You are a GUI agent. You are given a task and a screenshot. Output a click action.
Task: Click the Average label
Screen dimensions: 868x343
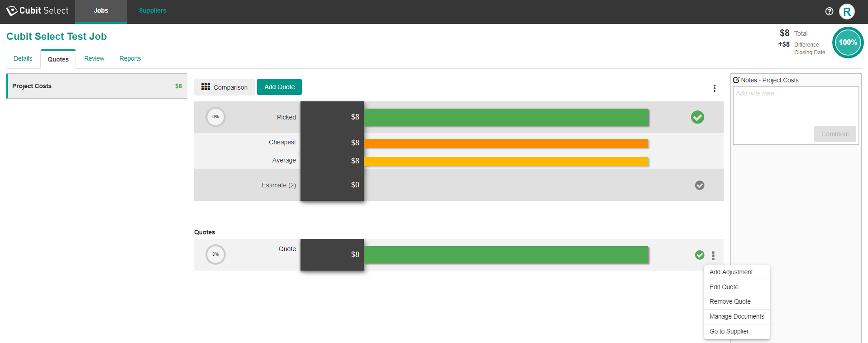click(x=284, y=160)
